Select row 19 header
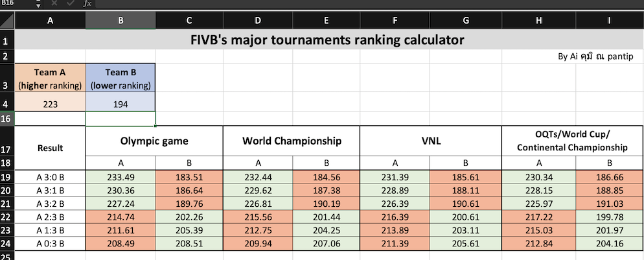 click(7, 176)
